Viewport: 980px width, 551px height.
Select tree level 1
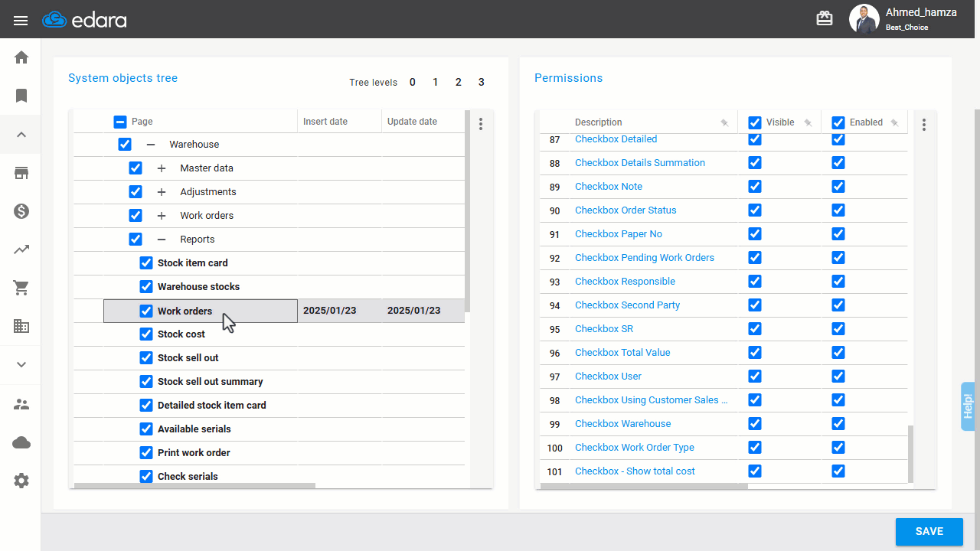436,82
